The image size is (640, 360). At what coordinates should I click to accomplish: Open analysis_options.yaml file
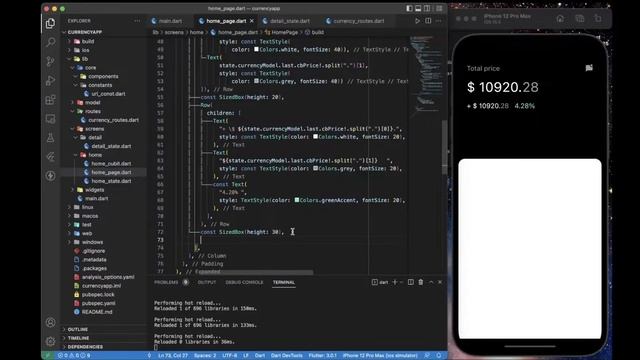point(108,277)
